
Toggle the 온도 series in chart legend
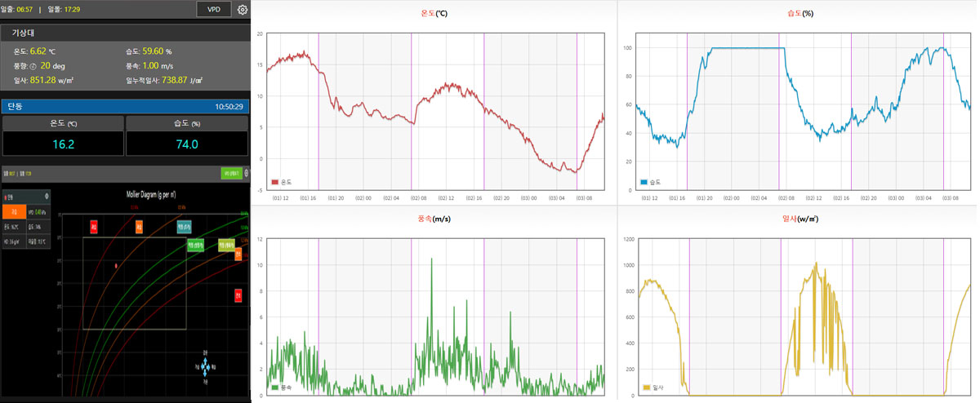pos(282,182)
